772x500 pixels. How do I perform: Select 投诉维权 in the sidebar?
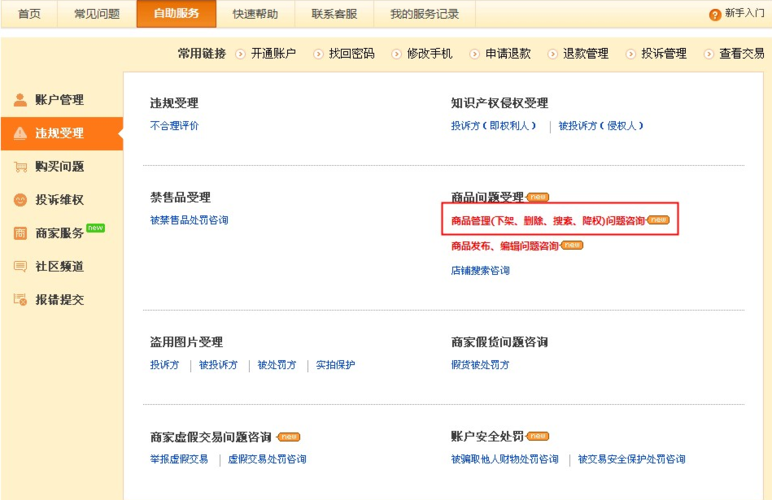pos(62,200)
